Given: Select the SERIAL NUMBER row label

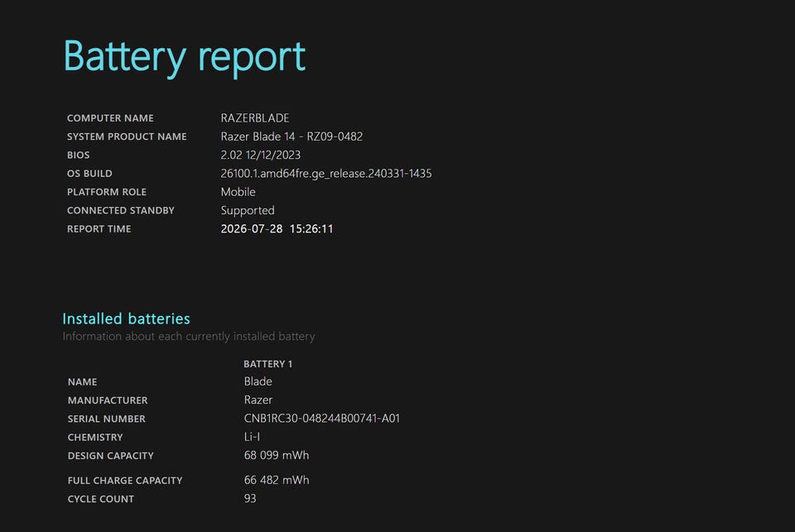Looking at the screenshot, I should click(x=107, y=419).
